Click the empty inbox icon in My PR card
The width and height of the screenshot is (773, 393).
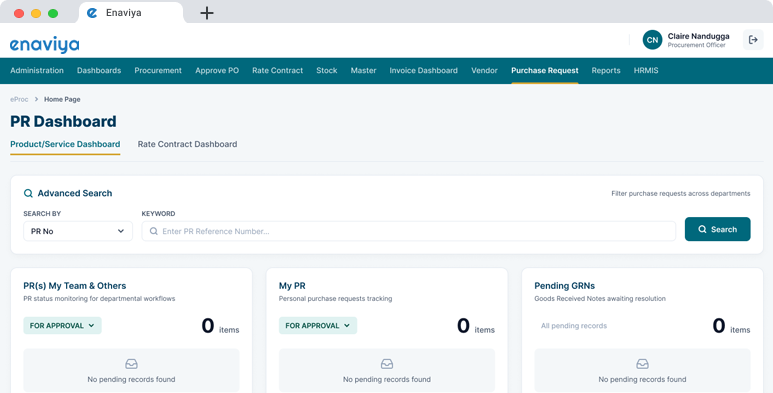pos(387,364)
